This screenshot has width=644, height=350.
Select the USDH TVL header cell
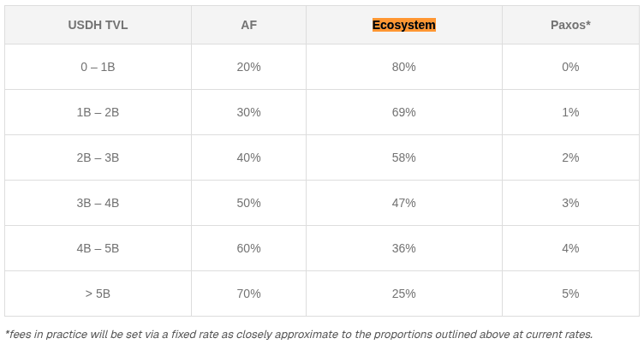98,25
